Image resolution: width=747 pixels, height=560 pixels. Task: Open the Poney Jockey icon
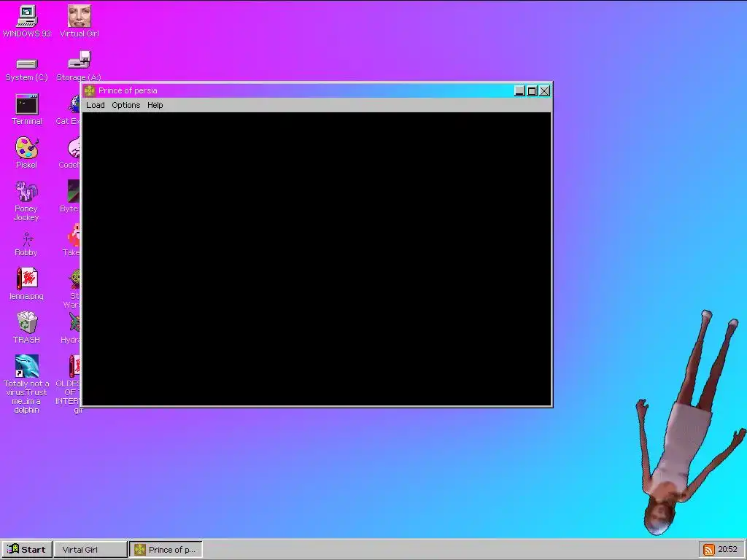[x=27, y=201]
